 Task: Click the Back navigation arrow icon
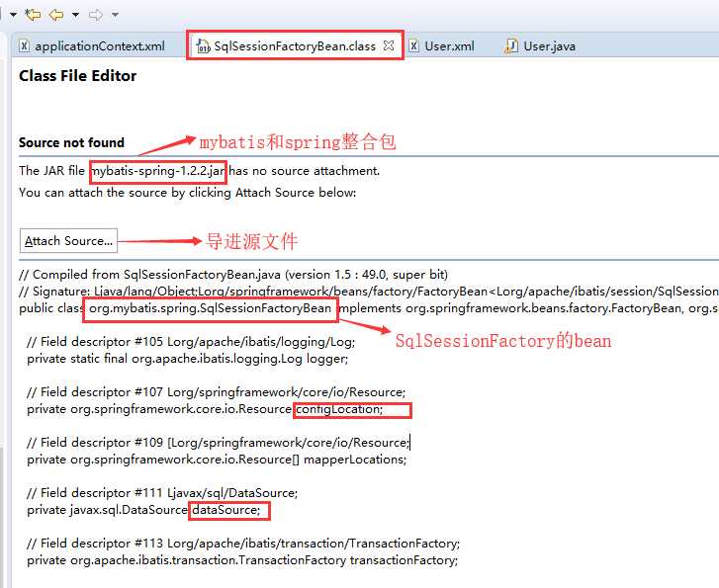point(56,15)
